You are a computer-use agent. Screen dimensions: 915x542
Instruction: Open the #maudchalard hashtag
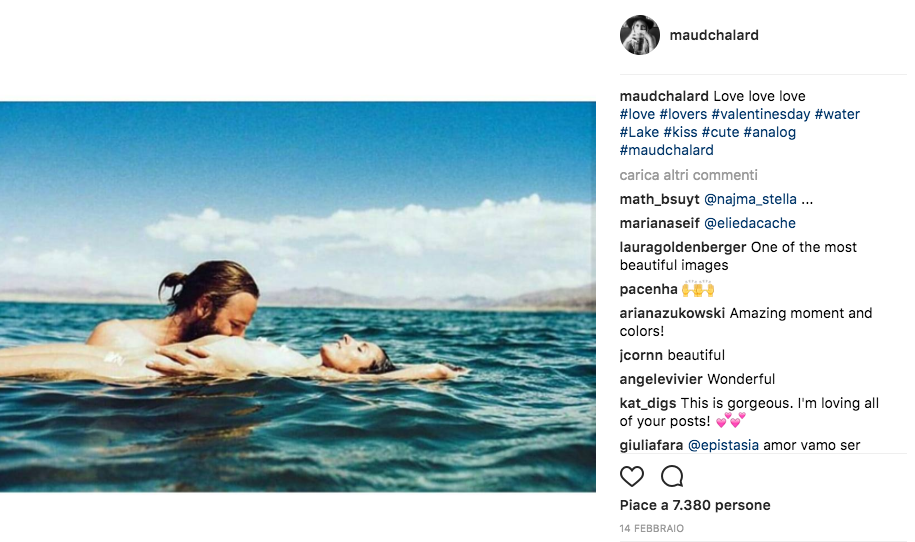[x=666, y=150]
